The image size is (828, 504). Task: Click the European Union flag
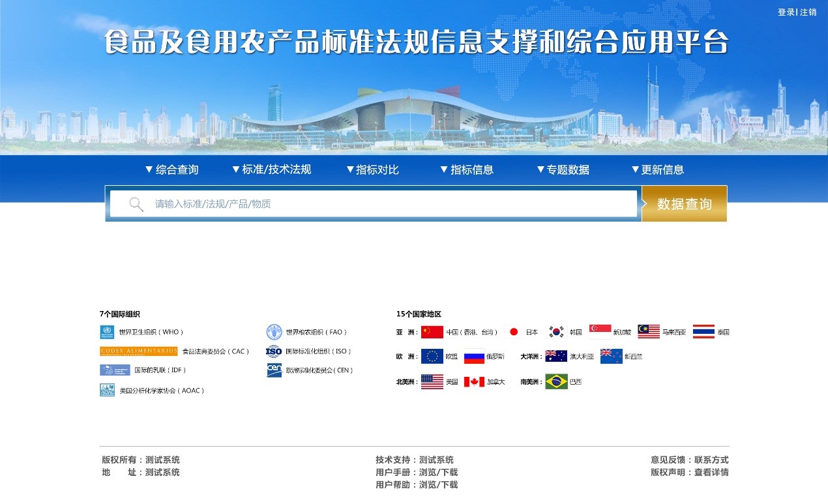tap(432, 356)
